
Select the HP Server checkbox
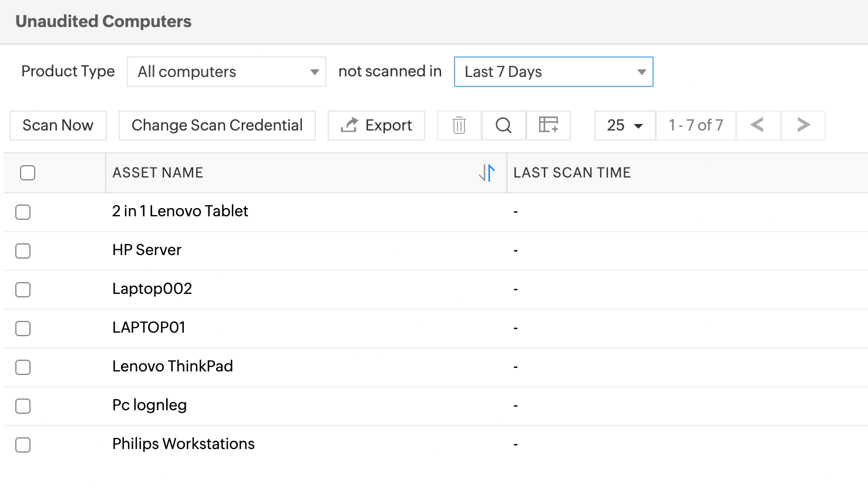(23, 251)
